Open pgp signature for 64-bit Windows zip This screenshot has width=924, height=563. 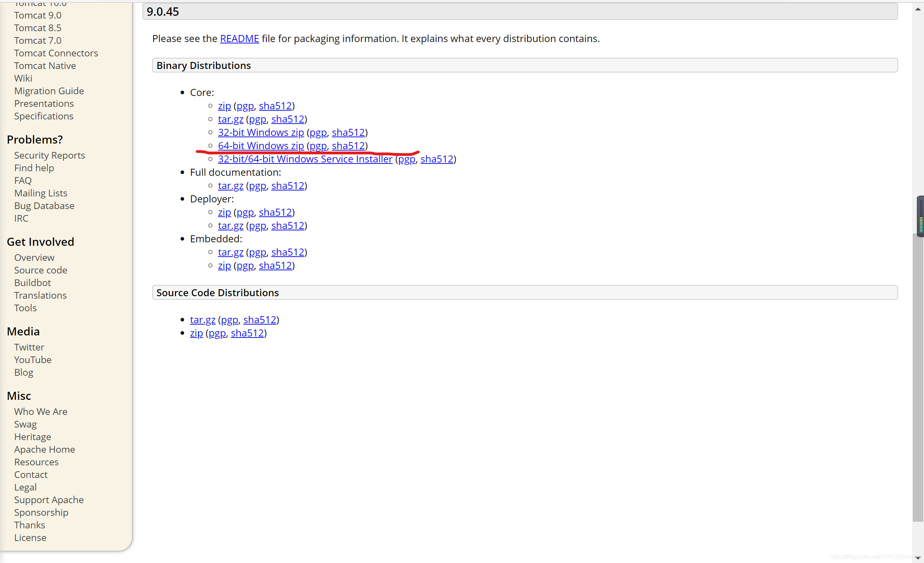[318, 146]
